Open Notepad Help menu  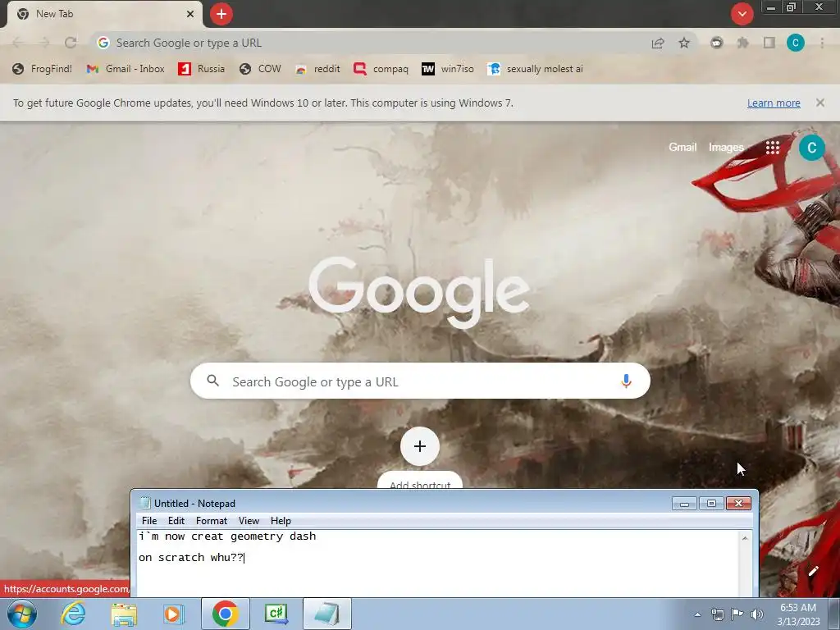[x=281, y=521]
